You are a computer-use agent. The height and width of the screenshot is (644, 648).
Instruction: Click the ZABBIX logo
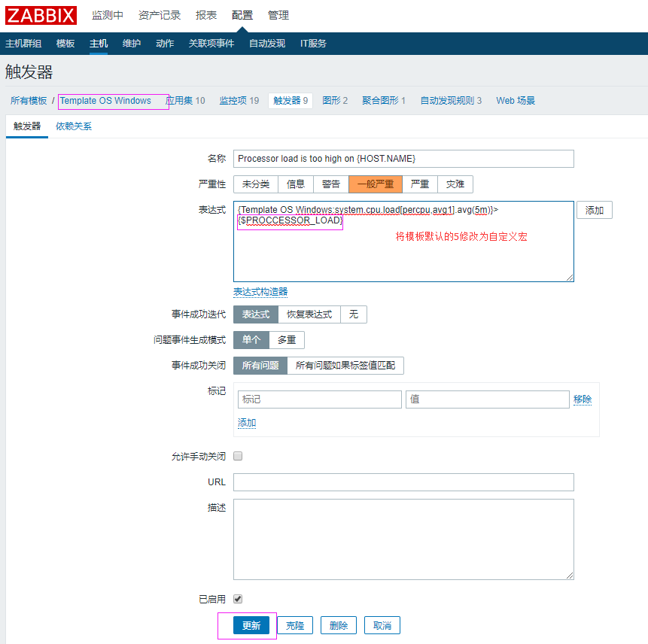tap(40, 15)
